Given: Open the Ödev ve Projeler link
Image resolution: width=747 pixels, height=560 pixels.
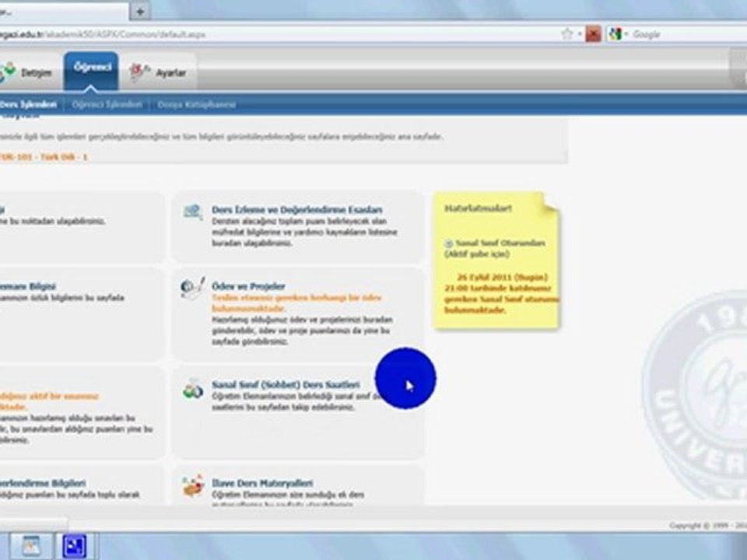Looking at the screenshot, I should pos(248,286).
